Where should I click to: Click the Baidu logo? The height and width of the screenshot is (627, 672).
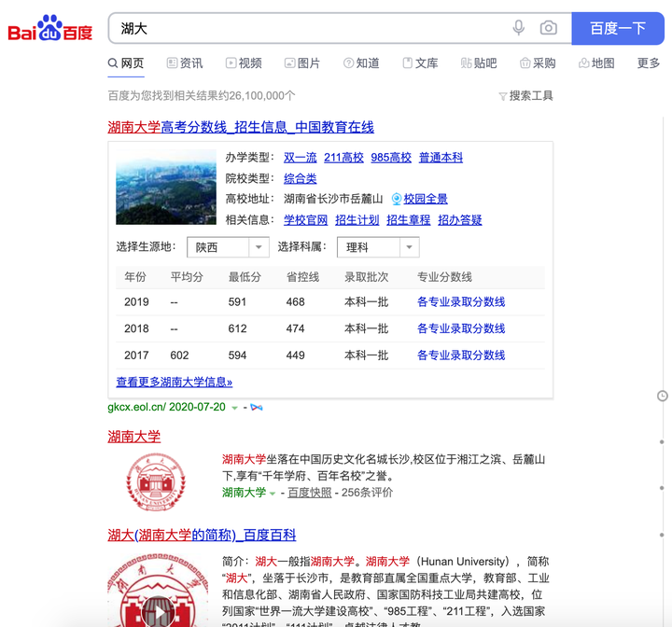(x=50, y=28)
